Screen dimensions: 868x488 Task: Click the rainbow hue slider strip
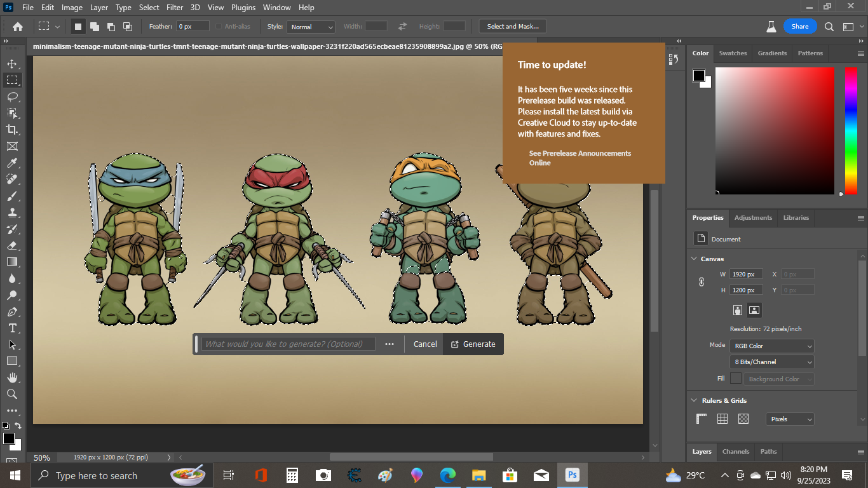point(851,130)
